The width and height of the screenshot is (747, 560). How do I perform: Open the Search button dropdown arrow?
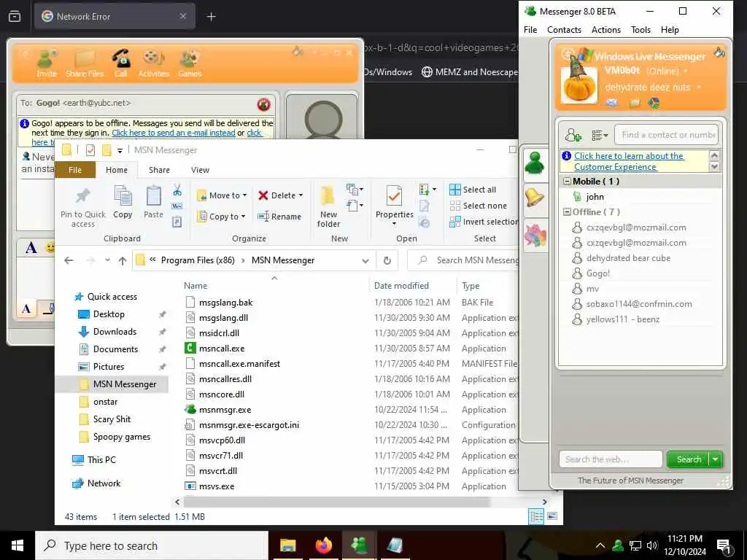tap(716, 459)
